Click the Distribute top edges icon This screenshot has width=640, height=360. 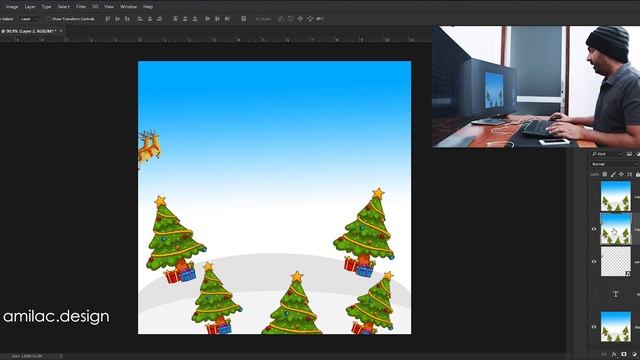175,19
